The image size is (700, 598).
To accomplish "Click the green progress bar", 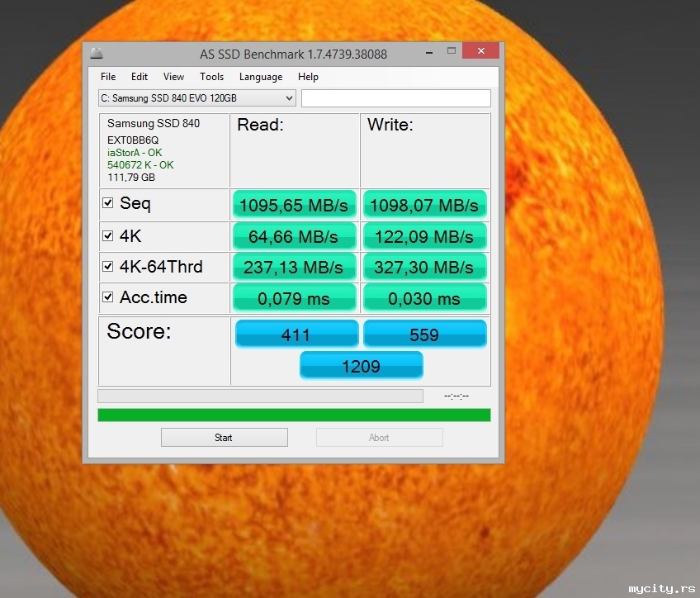I will (x=294, y=415).
